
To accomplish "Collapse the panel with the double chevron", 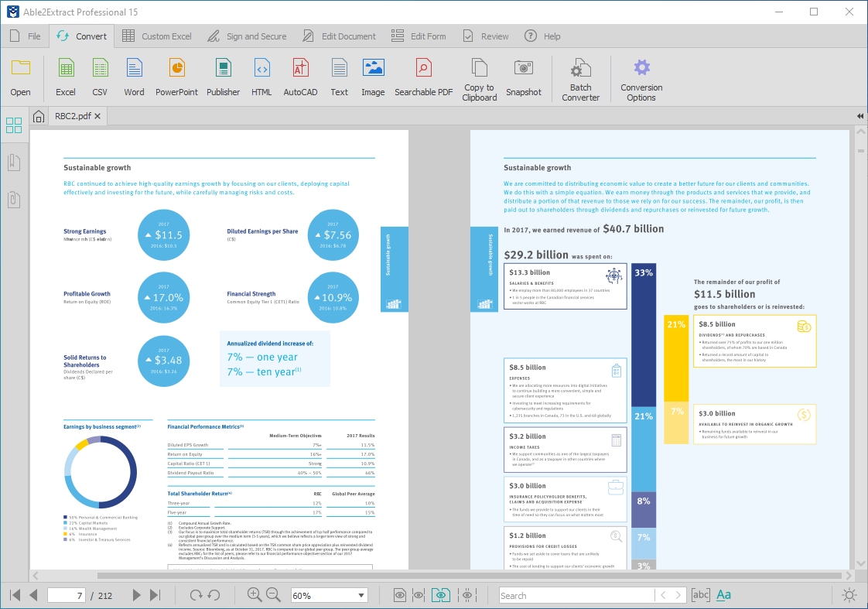I will 859,115.
